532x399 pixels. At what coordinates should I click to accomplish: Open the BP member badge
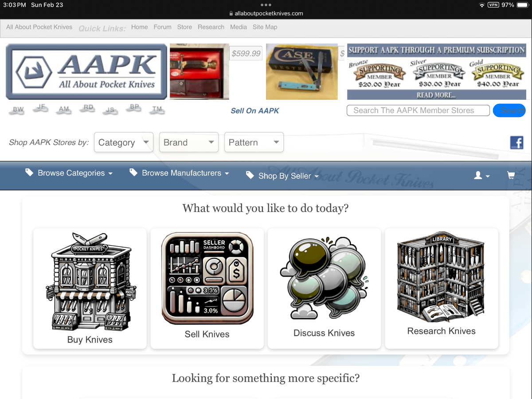[134, 108]
